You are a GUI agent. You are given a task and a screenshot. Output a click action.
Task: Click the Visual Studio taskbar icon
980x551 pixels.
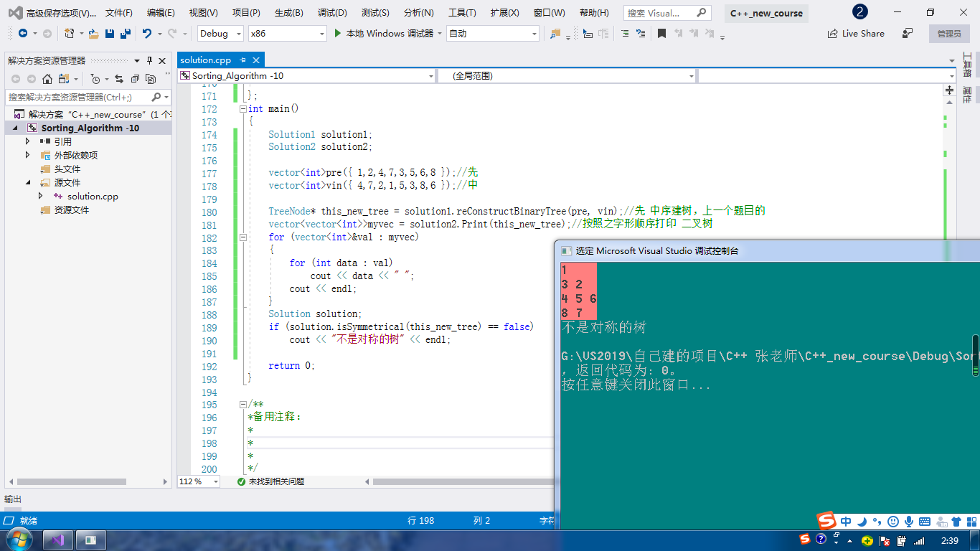58,540
